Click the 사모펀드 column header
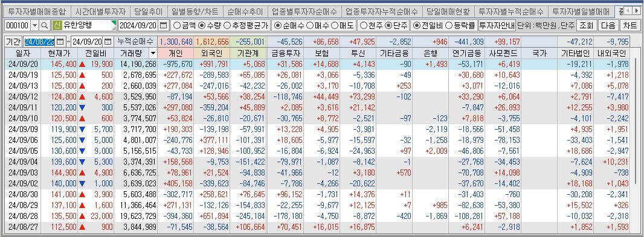Viewport: 644px width, 237px height. point(503,53)
